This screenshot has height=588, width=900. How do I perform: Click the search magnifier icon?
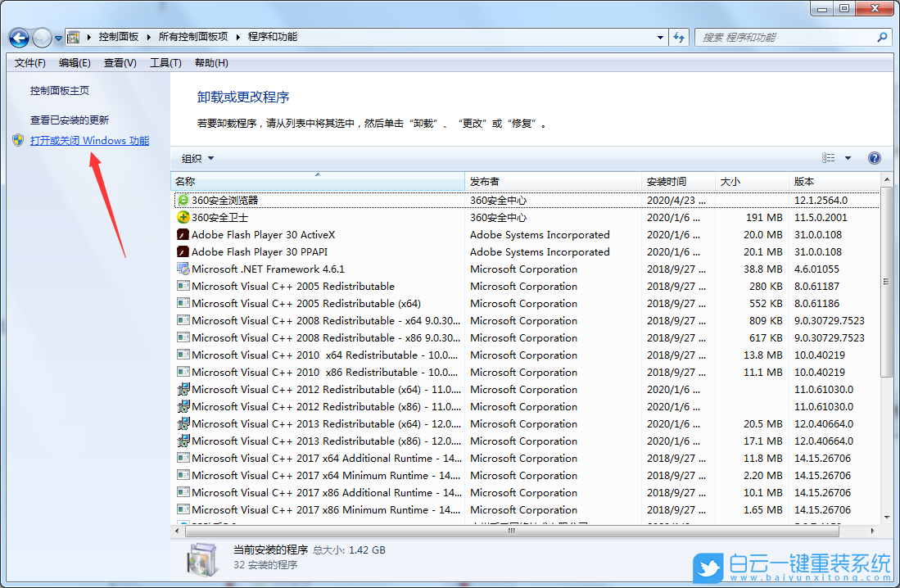(881, 38)
